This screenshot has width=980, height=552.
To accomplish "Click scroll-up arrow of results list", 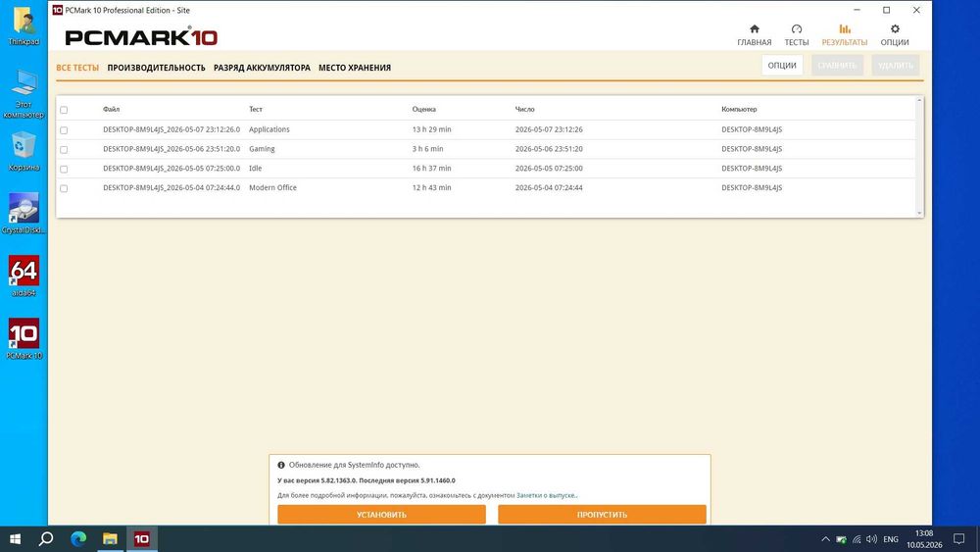I will (x=919, y=101).
